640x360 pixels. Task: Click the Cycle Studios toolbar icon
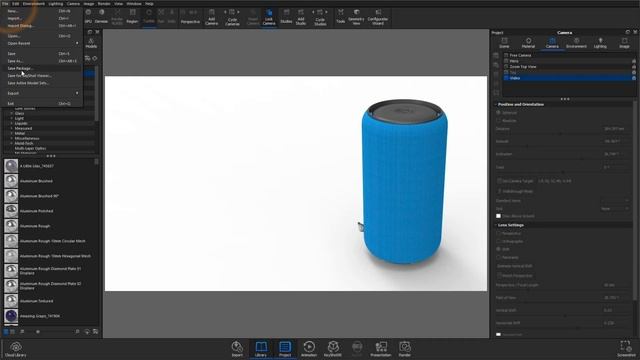320,17
